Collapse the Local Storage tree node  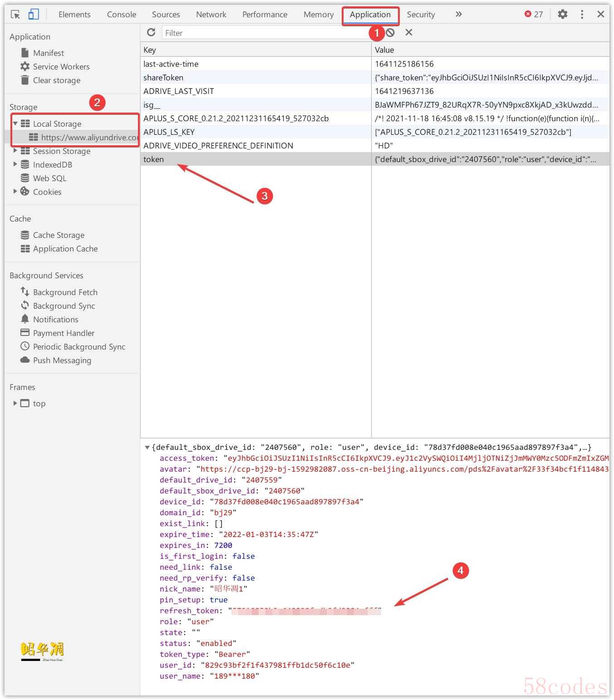[x=15, y=123]
